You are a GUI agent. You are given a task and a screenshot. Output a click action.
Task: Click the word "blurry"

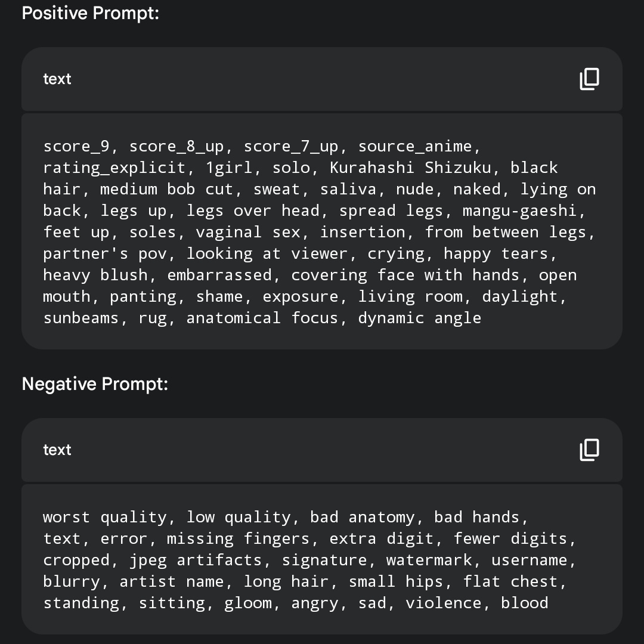tap(72, 581)
